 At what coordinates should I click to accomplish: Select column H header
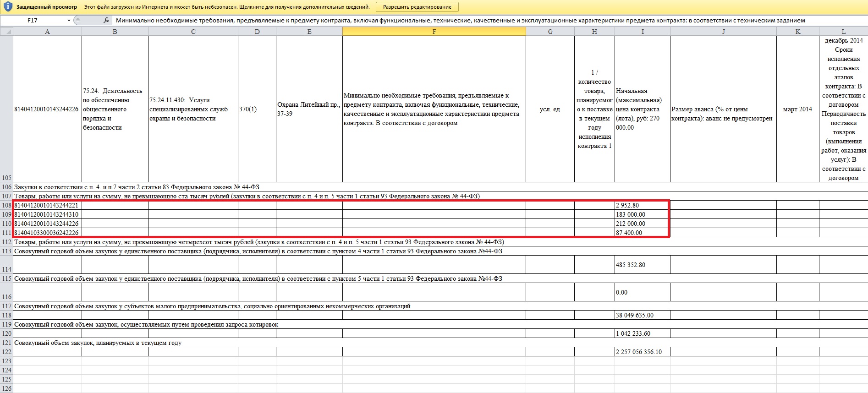(594, 32)
